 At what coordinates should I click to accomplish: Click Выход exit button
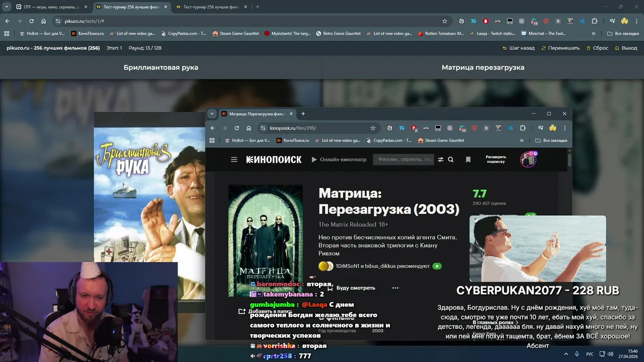tap(626, 48)
